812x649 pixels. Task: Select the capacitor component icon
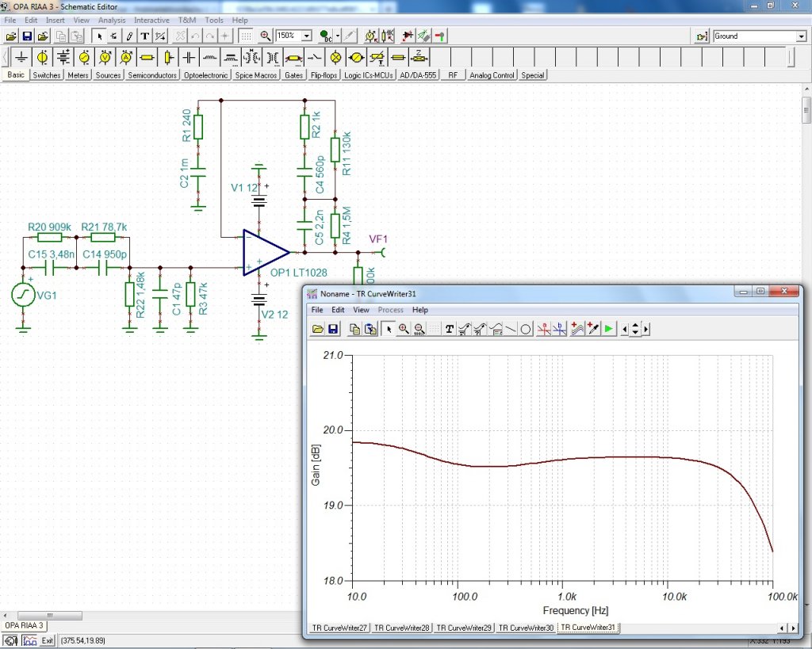(189, 58)
